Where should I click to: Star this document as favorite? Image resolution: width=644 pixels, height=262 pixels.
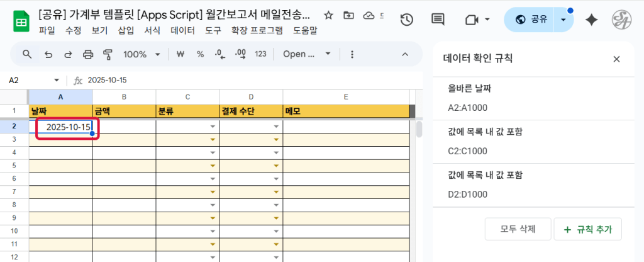pos(328,15)
